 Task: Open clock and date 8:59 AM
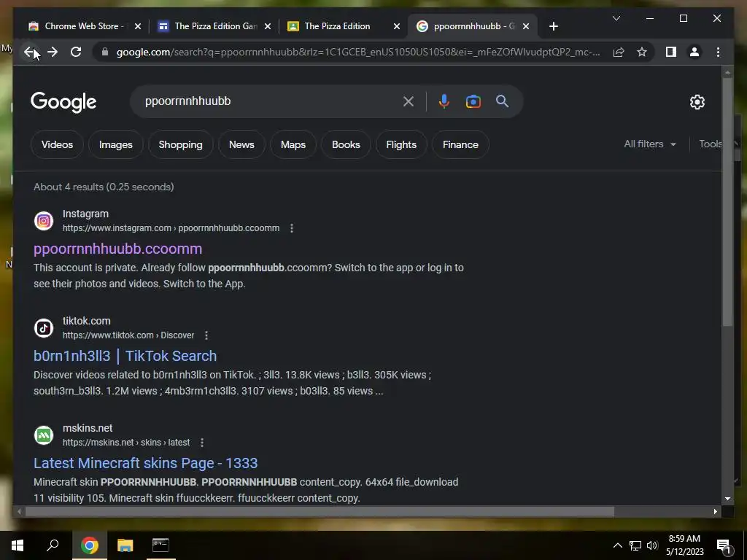point(684,545)
